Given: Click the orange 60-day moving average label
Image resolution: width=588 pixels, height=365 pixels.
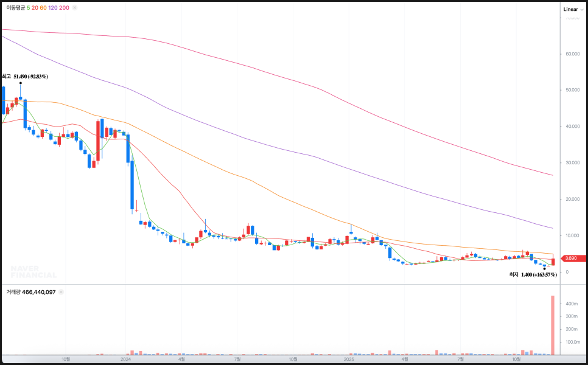Looking at the screenshot, I should (43, 8).
